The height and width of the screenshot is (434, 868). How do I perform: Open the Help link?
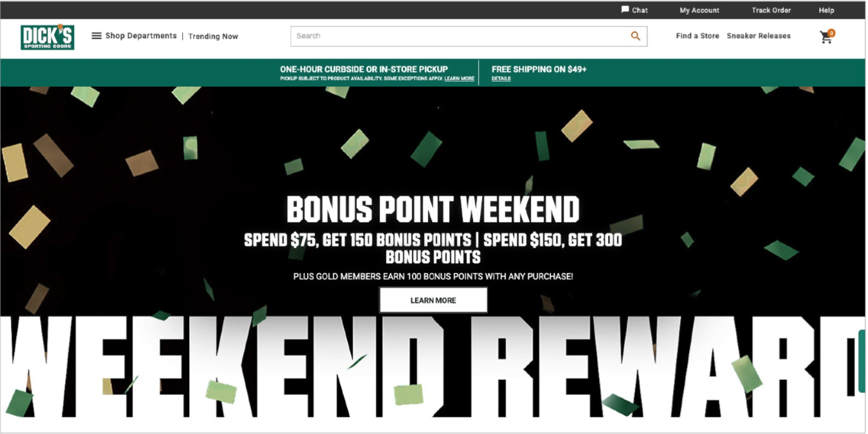[x=826, y=10]
